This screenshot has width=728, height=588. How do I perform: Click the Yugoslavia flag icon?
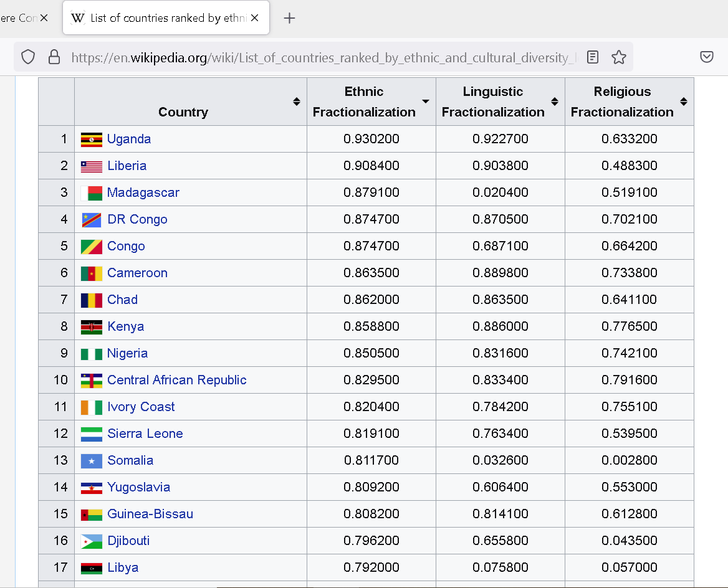pyautogui.click(x=92, y=488)
